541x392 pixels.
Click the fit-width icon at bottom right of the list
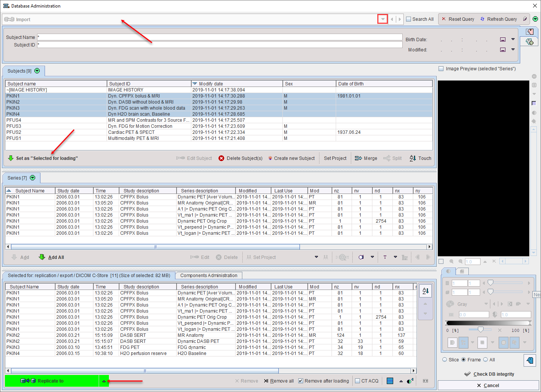425,381
